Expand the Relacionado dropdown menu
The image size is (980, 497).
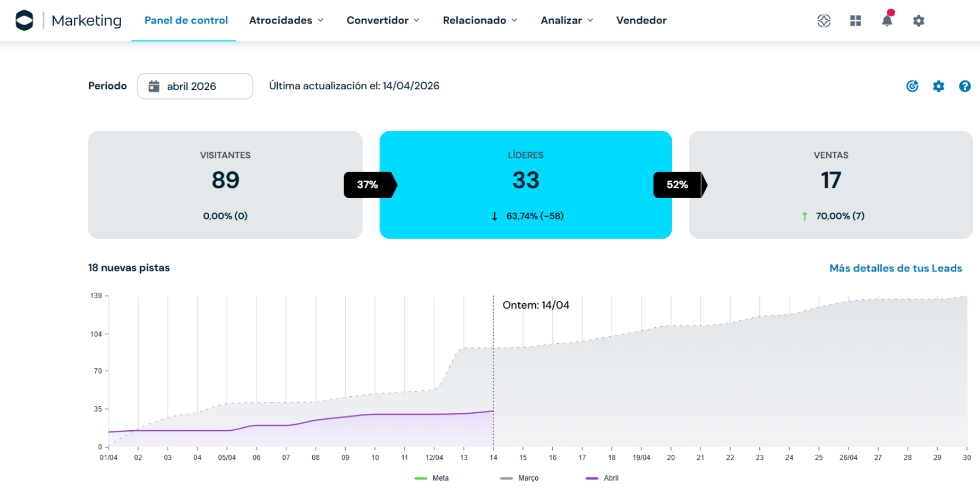(x=480, y=20)
